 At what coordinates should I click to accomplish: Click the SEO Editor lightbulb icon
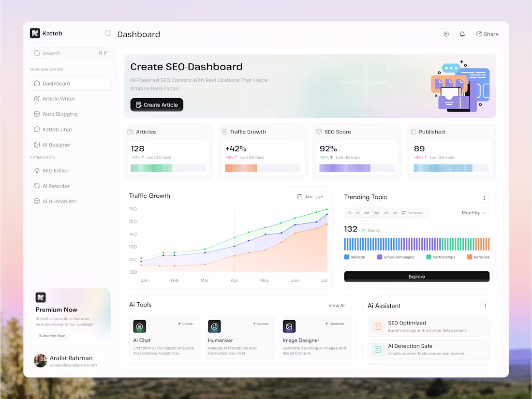37,171
